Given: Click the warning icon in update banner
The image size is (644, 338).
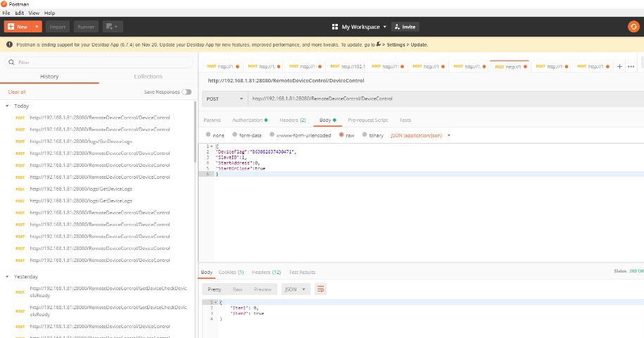Looking at the screenshot, I should (x=9, y=44).
